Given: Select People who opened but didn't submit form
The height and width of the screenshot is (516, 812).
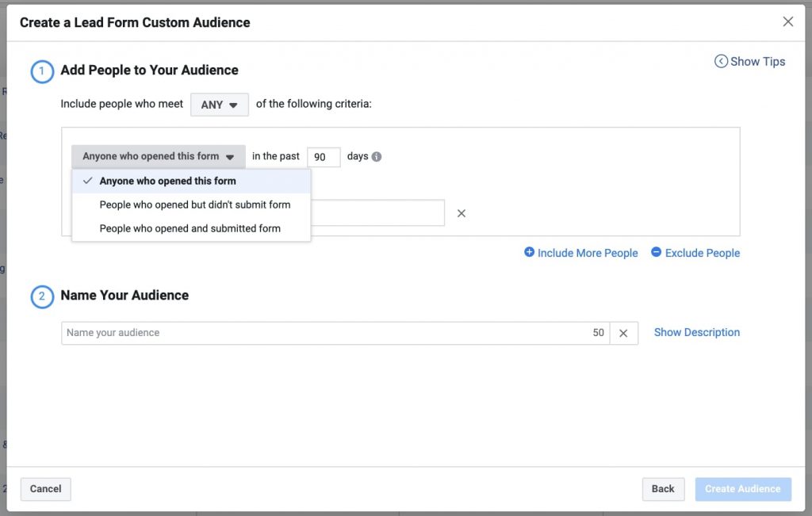Looking at the screenshot, I should pyautogui.click(x=194, y=204).
